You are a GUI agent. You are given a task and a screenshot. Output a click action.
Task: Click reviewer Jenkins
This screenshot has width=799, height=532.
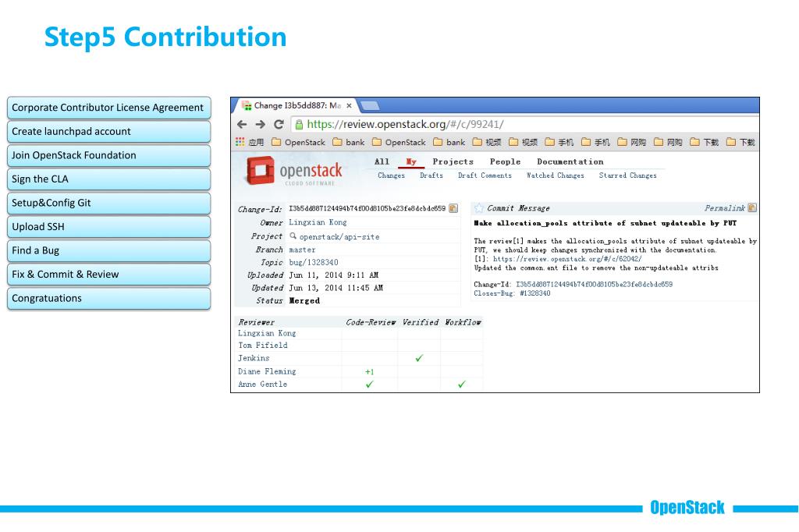pos(254,358)
